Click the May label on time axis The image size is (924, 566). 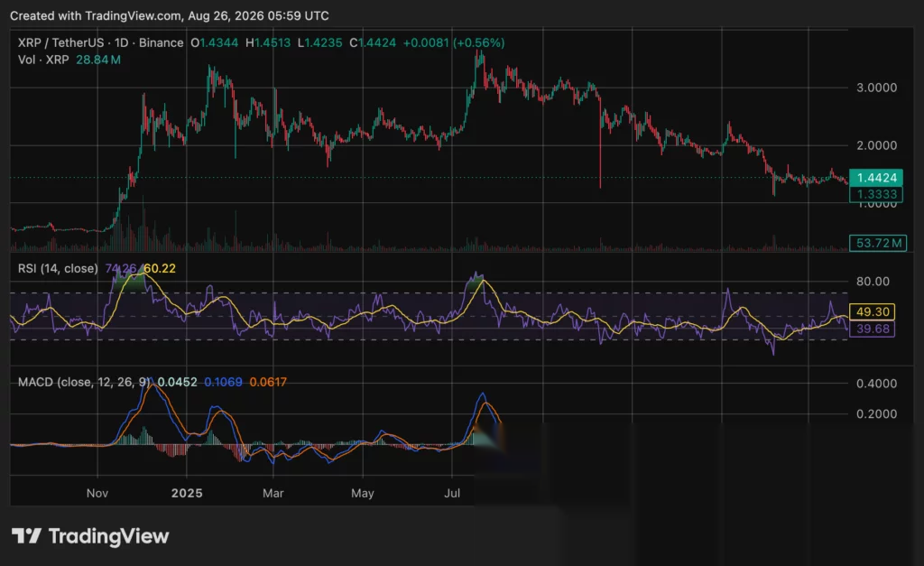(363, 493)
